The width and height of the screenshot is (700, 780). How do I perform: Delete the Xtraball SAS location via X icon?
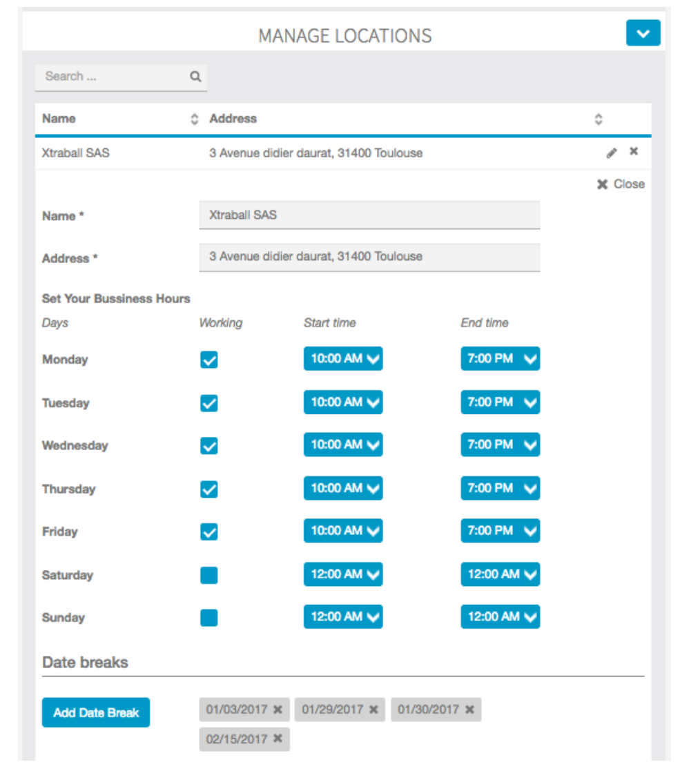click(633, 152)
